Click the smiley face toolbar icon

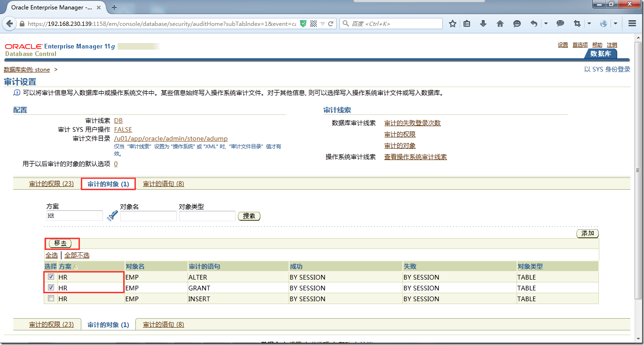coord(517,24)
